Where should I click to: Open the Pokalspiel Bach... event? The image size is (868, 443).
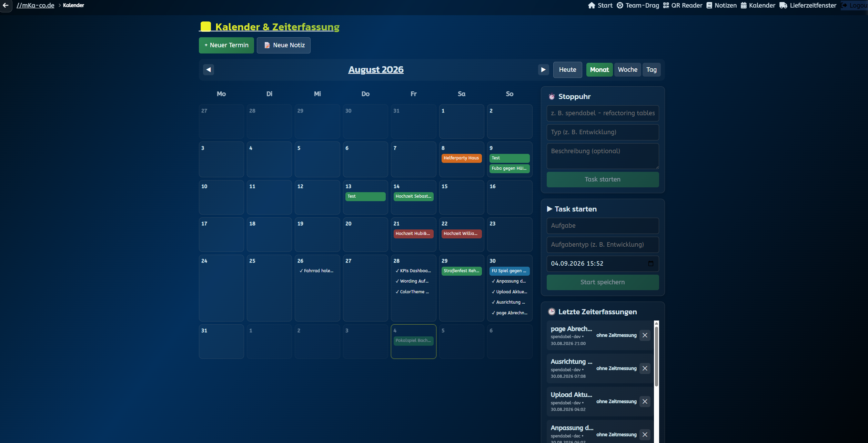pyautogui.click(x=413, y=341)
